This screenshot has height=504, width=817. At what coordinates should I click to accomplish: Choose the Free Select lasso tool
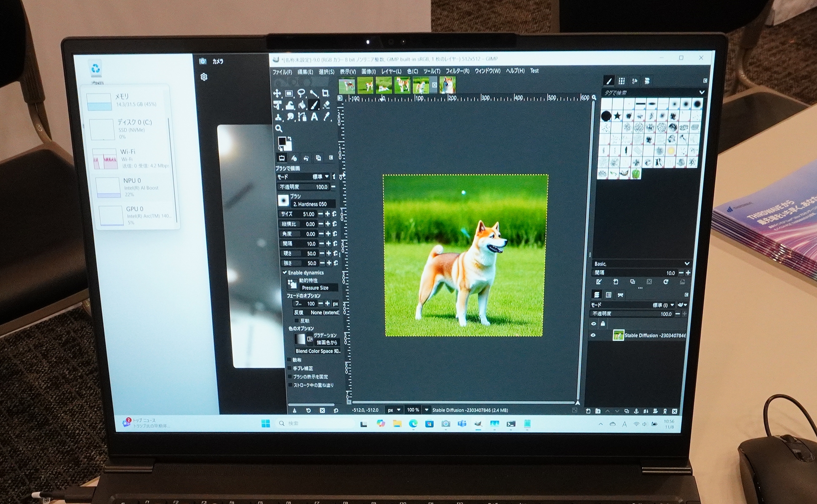pos(301,93)
